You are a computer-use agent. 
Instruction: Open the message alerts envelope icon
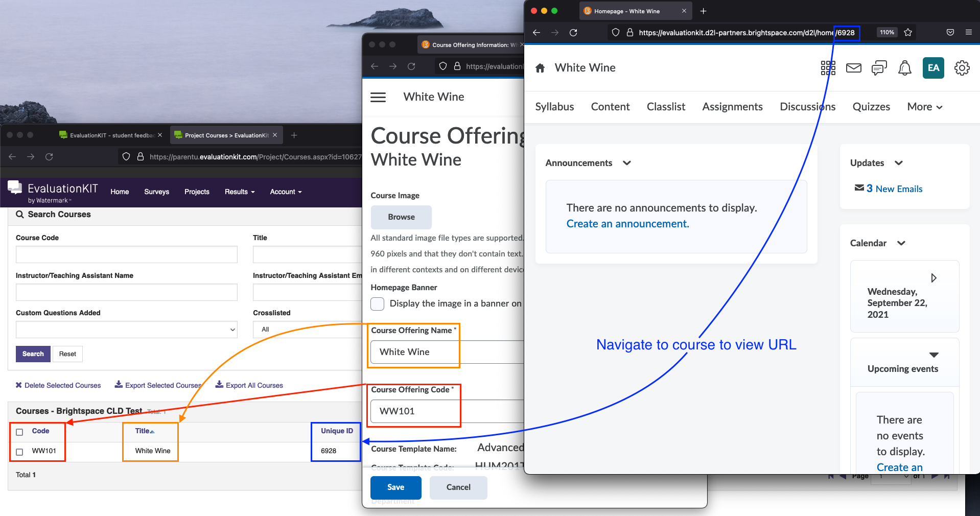tap(853, 68)
